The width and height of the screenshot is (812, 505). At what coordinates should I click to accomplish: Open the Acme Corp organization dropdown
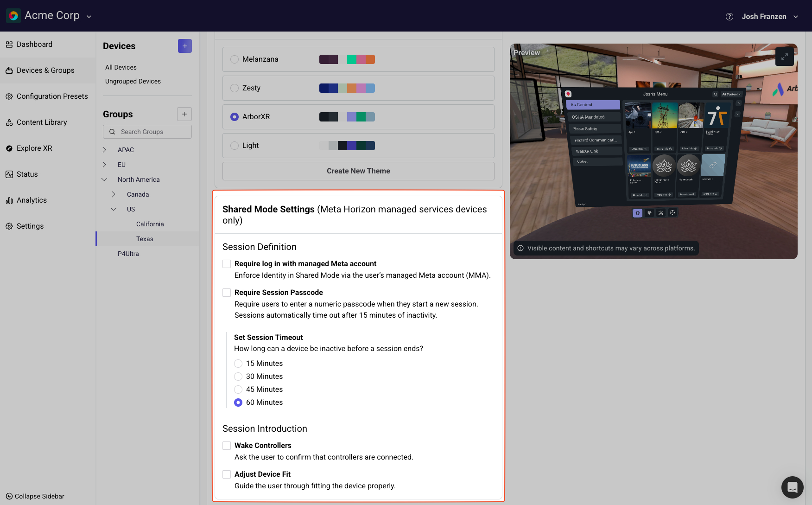89,16
